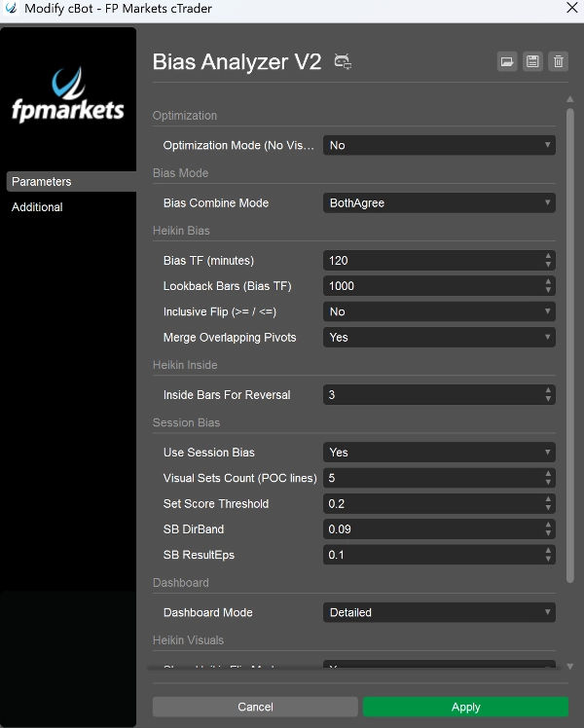The image size is (584, 728).
Task: Click the Dashboard section header
Action: (181, 583)
